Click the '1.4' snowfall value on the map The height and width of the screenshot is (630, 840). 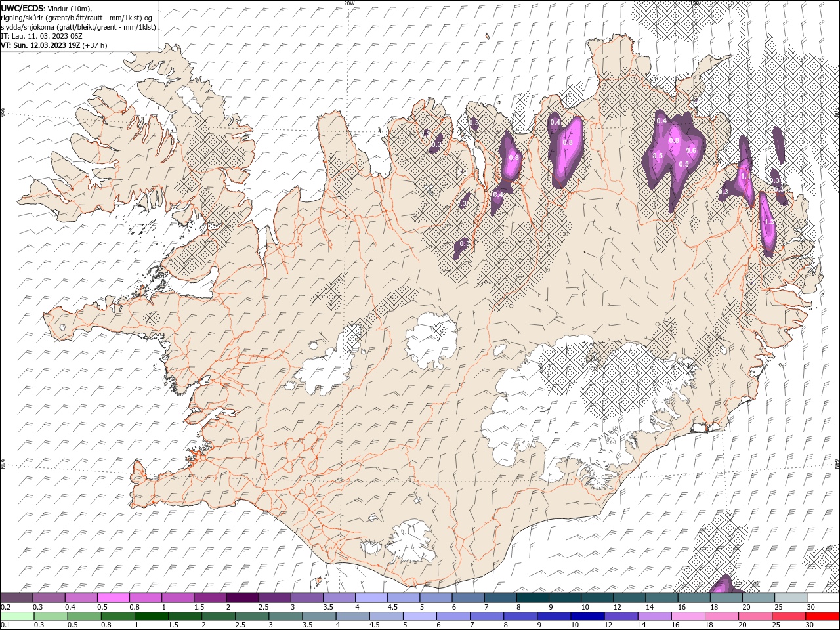point(745,176)
